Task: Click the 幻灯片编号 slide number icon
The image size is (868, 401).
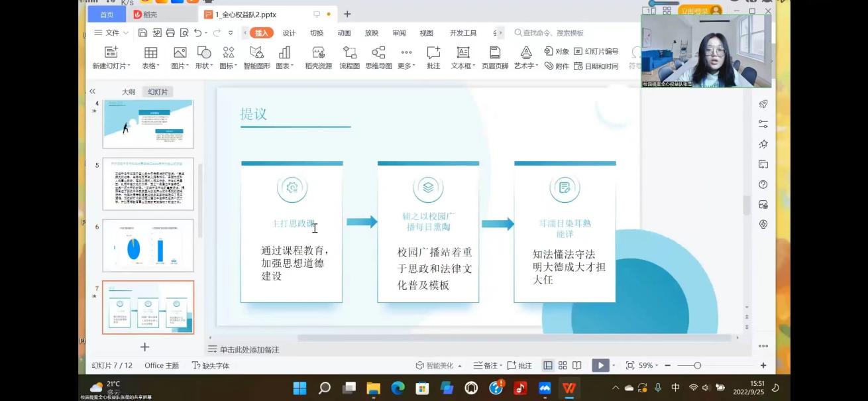Action: point(596,51)
